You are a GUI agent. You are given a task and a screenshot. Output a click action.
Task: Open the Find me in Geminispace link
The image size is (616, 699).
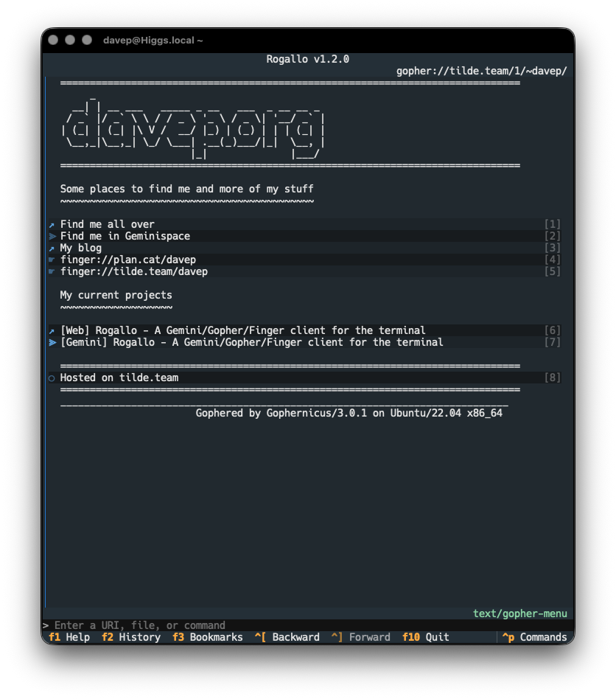125,236
